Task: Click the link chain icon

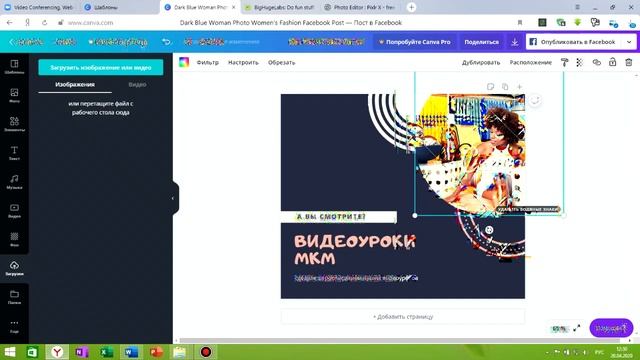Action: point(596,62)
